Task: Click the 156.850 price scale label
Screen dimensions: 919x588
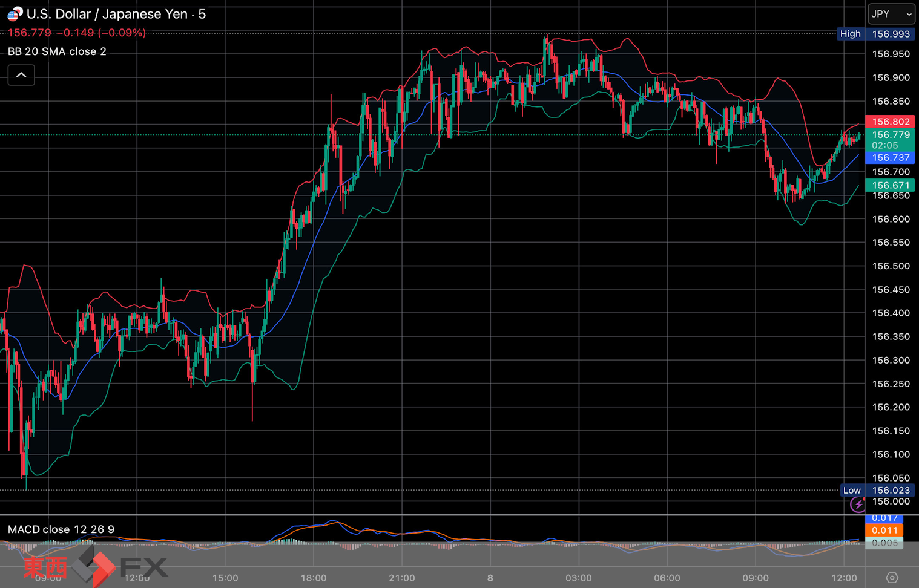Action: [x=891, y=102]
